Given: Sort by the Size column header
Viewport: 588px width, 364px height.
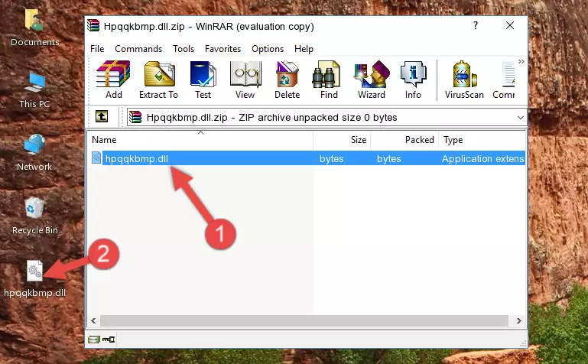Looking at the screenshot, I should pyautogui.click(x=342, y=140).
